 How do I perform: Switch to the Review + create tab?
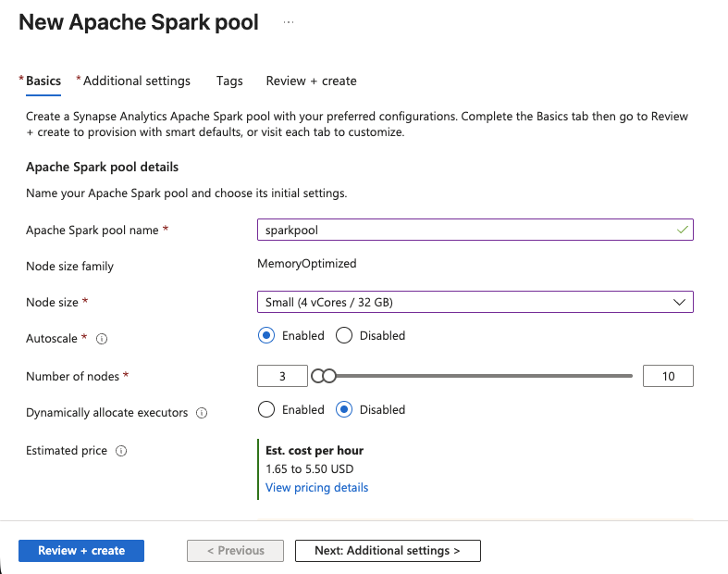tap(311, 81)
